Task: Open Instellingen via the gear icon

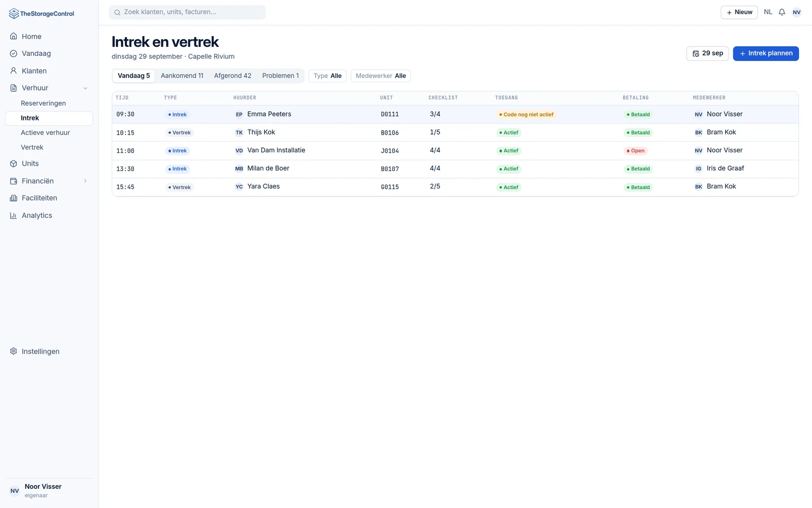Action: click(14, 352)
